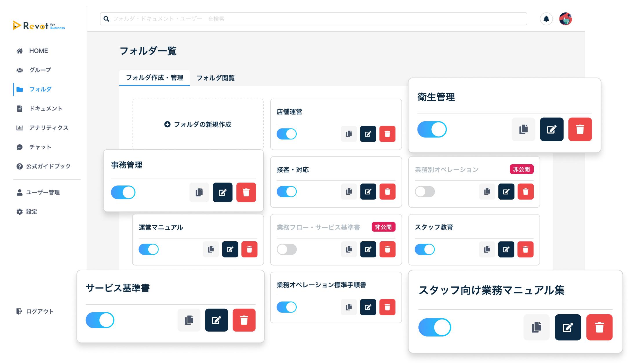Click the trash icon on 接客・対応 card
The width and height of the screenshot is (629, 364).
(x=387, y=192)
